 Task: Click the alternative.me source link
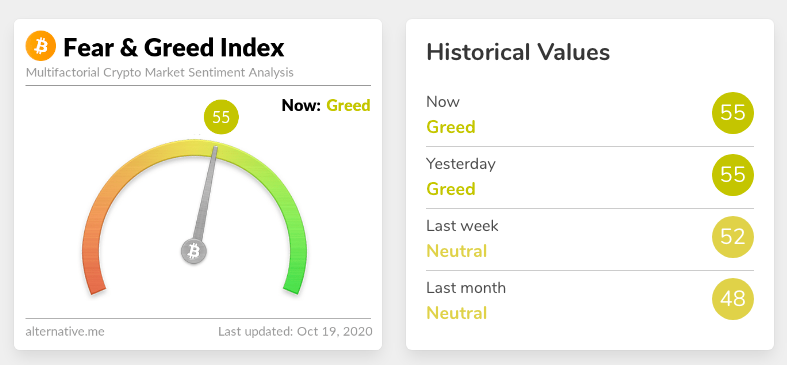pos(65,331)
